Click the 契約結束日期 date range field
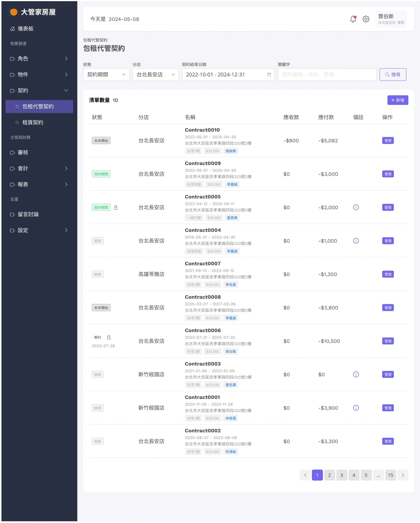The image size is (420, 523). (228, 75)
